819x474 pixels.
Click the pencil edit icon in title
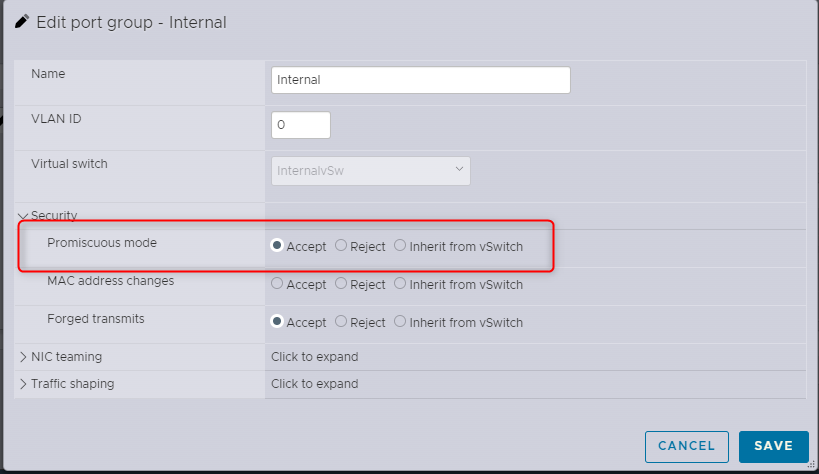point(22,21)
